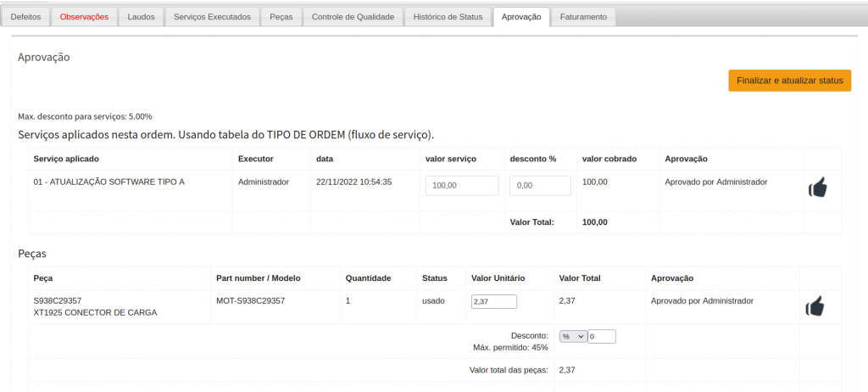Image resolution: width=868 pixels, height=392 pixels.
Task: Go to the Laudos tab
Action: 141,17
